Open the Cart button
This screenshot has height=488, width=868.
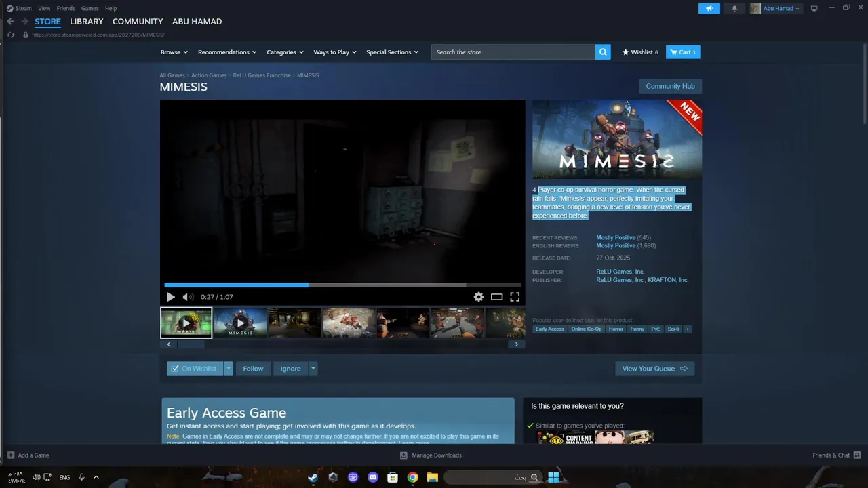[x=683, y=52]
